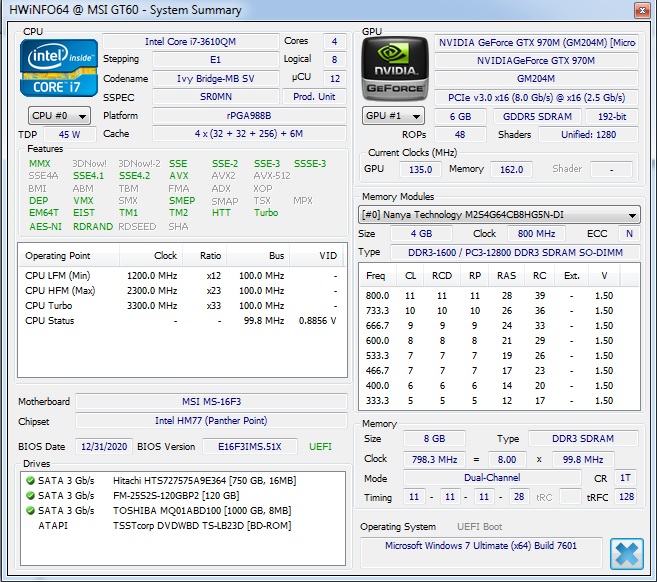The width and height of the screenshot is (657, 582).
Task: Click the MSI MS-16F3 motherboard field
Action: tap(212, 402)
